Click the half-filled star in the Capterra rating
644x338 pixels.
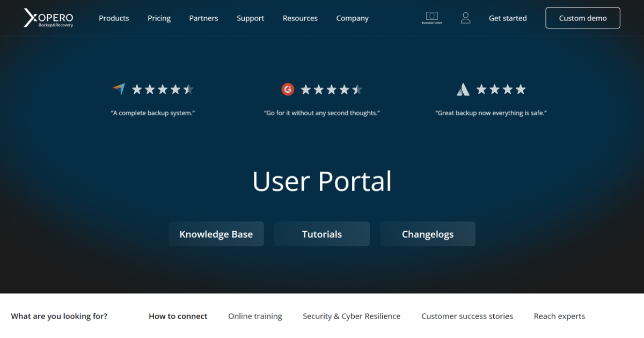pos(189,89)
